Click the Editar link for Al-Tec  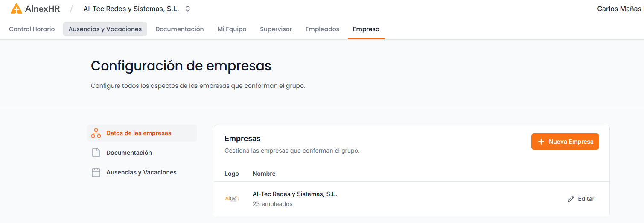pos(586,199)
